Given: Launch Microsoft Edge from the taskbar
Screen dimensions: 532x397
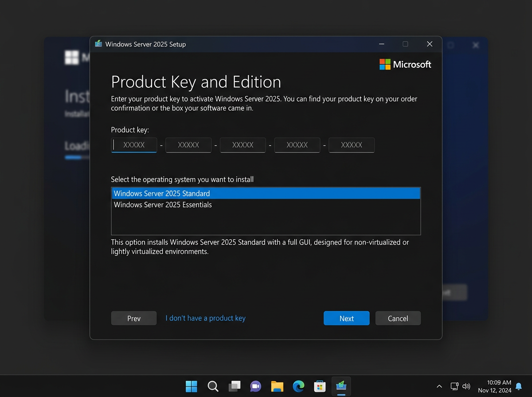Looking at the screenshot, I should tap(298, 386).
